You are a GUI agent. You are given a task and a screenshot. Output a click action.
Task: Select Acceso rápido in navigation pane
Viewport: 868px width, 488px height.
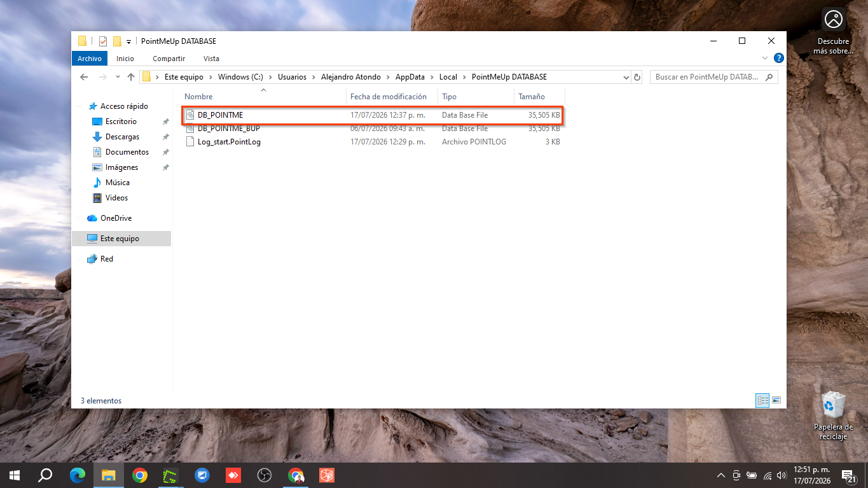(123, 106)
